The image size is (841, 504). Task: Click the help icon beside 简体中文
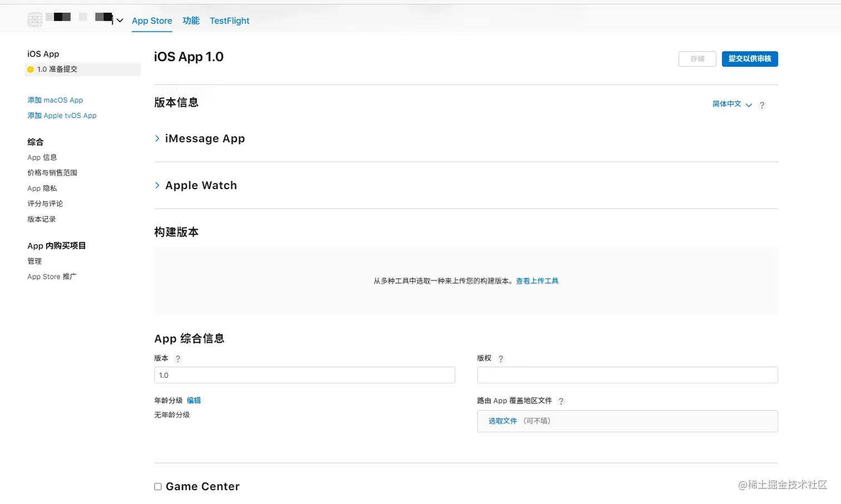762,105
